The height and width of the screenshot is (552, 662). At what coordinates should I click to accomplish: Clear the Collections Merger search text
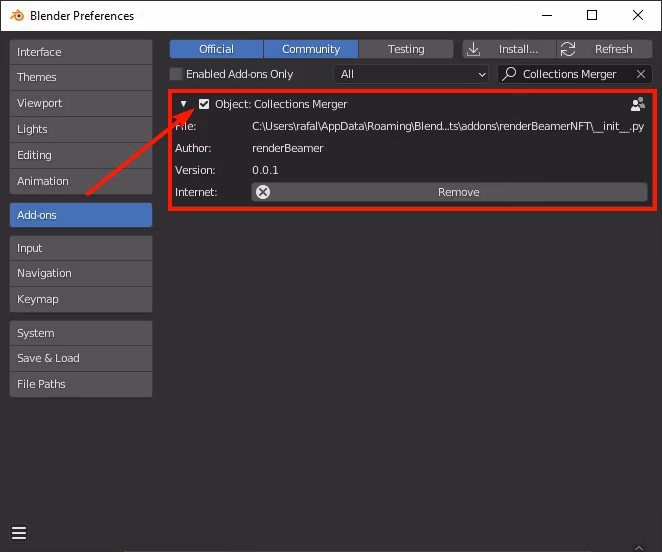640,74
